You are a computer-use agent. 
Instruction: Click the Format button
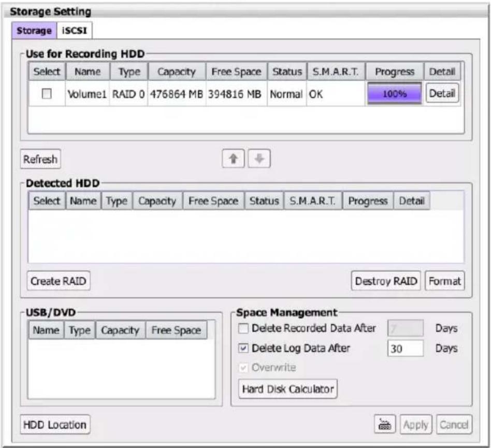tap(445, 281)
